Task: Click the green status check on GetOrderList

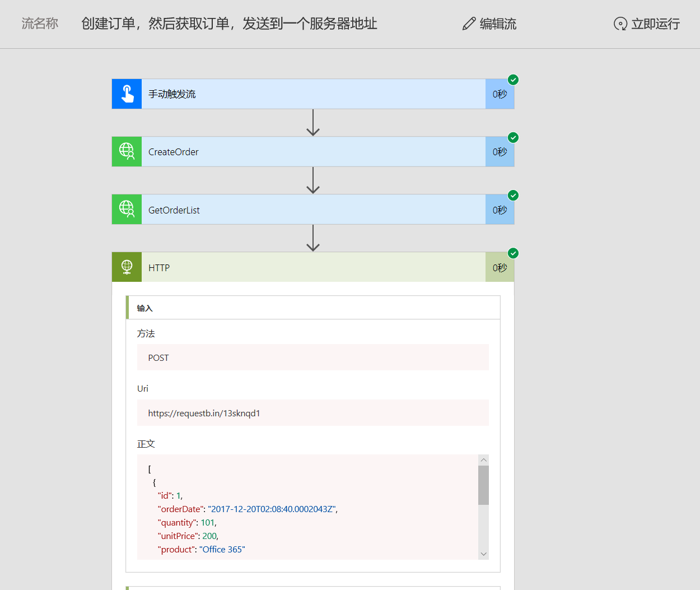Action: click(514, 195)
